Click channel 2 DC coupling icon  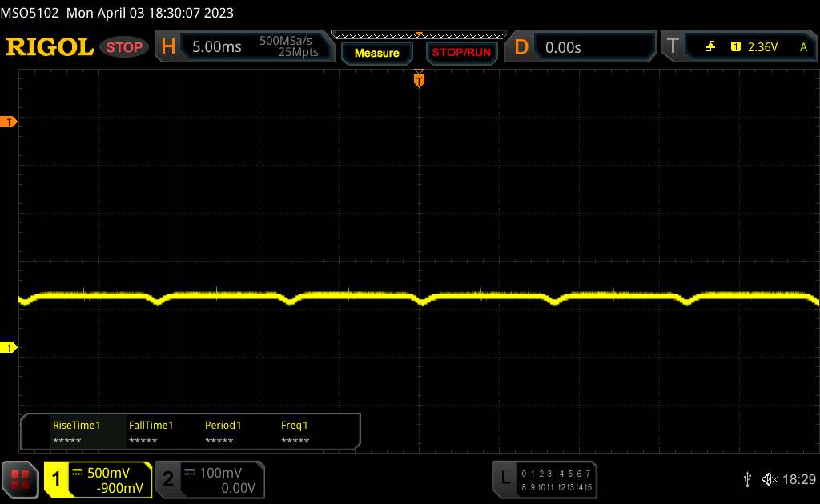[x=189, y=473]
